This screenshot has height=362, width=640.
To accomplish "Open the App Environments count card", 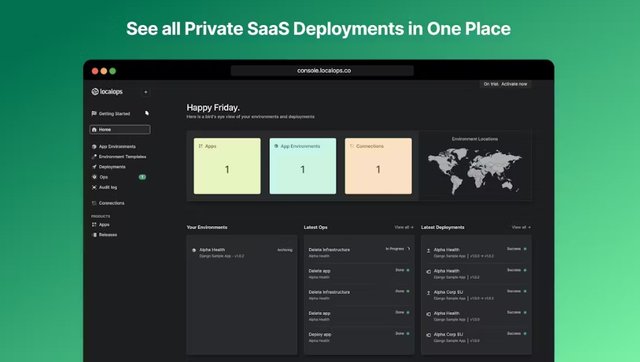I will coord(303,166).
